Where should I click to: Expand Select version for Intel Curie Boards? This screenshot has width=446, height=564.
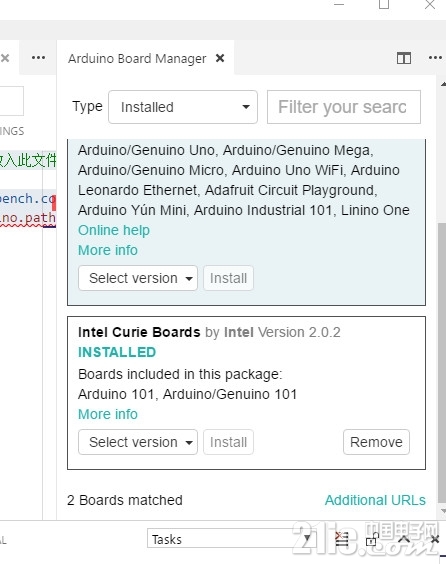(138, 442)
